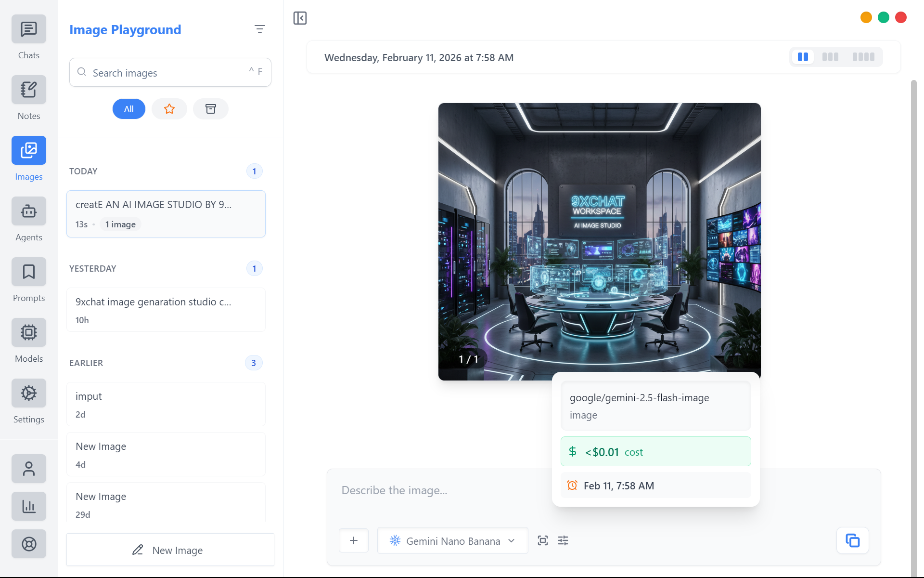
Task: Select the All filter tab
Action: [x=129, y=109]
